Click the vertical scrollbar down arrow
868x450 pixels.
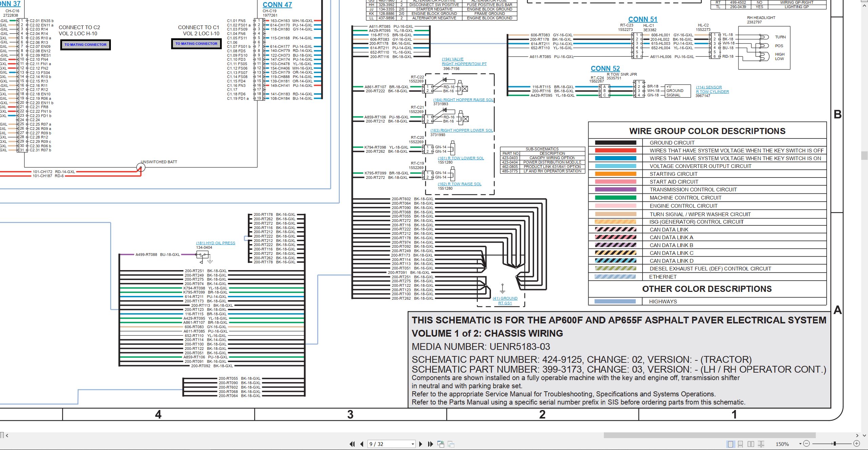[865, 435]
